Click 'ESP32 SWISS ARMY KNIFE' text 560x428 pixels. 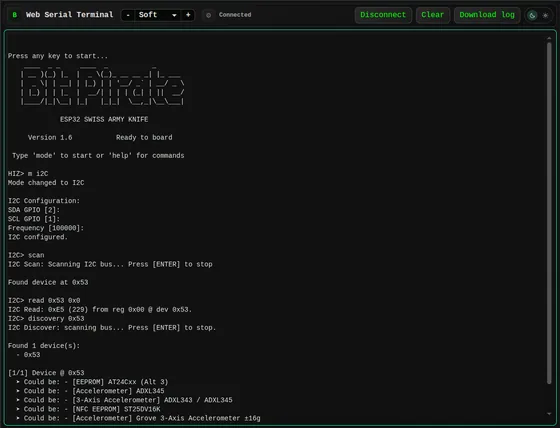coord(104,119)
